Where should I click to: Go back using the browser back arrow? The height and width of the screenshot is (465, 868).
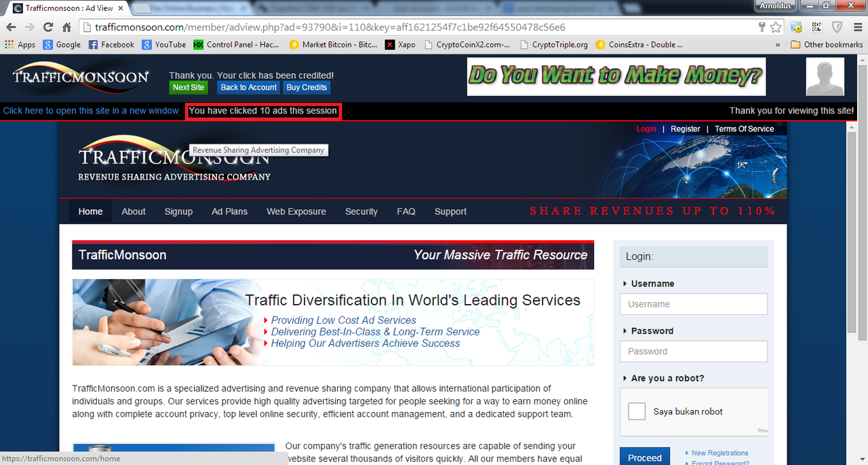point(11,27)
